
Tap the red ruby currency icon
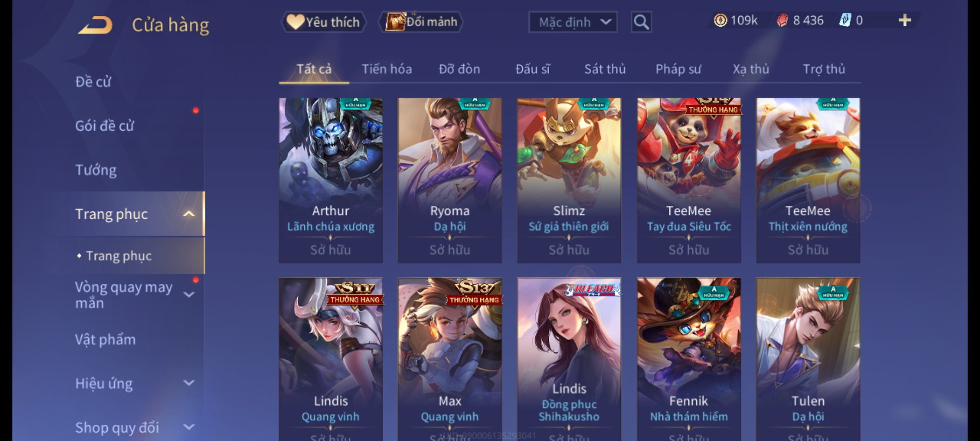click(782, 20)
